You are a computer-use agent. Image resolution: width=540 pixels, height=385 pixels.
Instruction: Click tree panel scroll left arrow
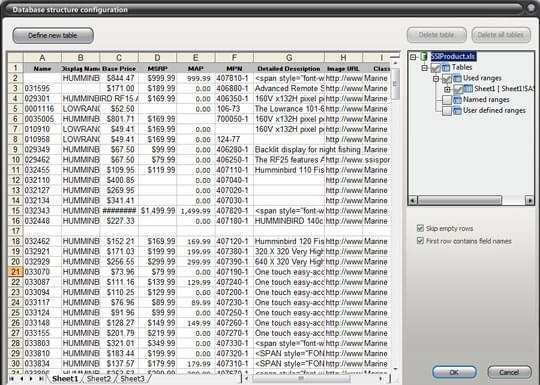[x=413, y=200]
